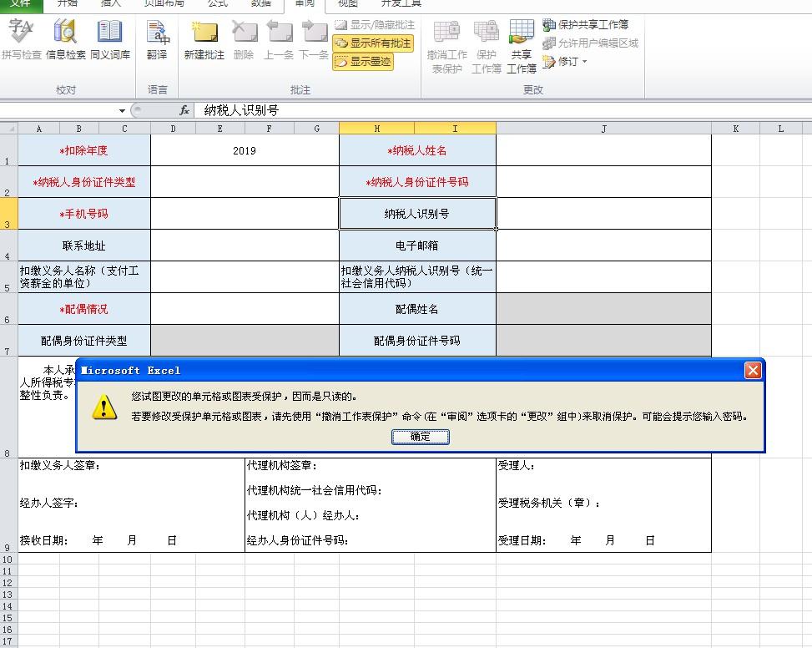812x648 pixels.
Task: Click the *手机号码 label cell
Action: (84, 214)
